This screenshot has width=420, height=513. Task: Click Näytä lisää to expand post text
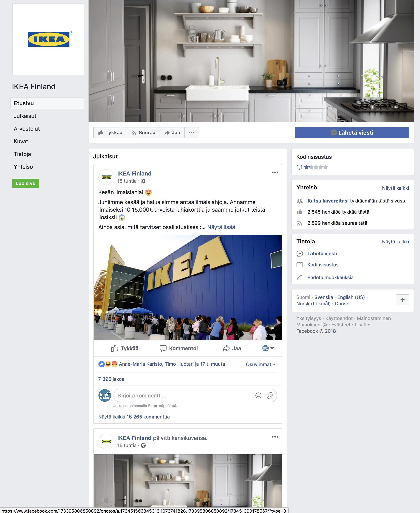[x=221, y=227]
